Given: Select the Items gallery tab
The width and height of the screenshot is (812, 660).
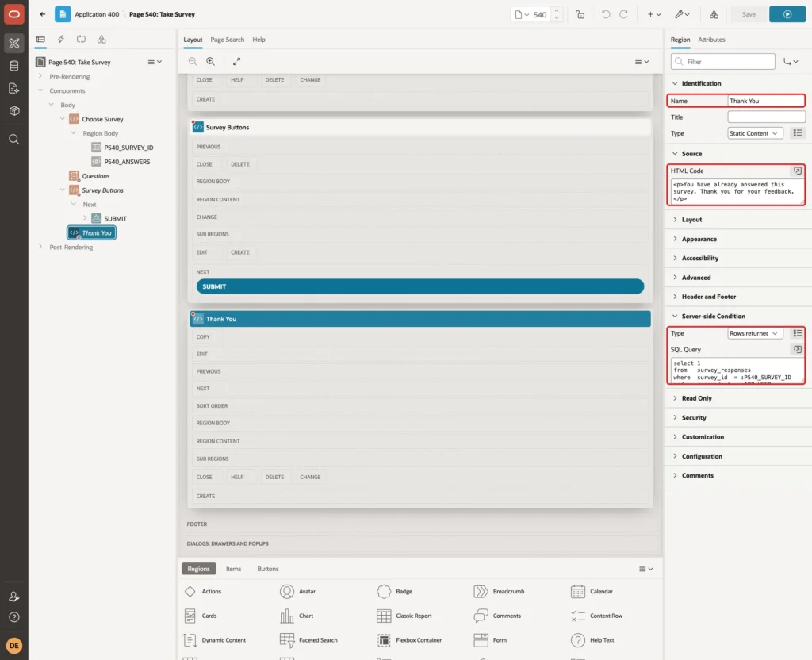Looking at the screenshot, I should (x=234, y=569).
